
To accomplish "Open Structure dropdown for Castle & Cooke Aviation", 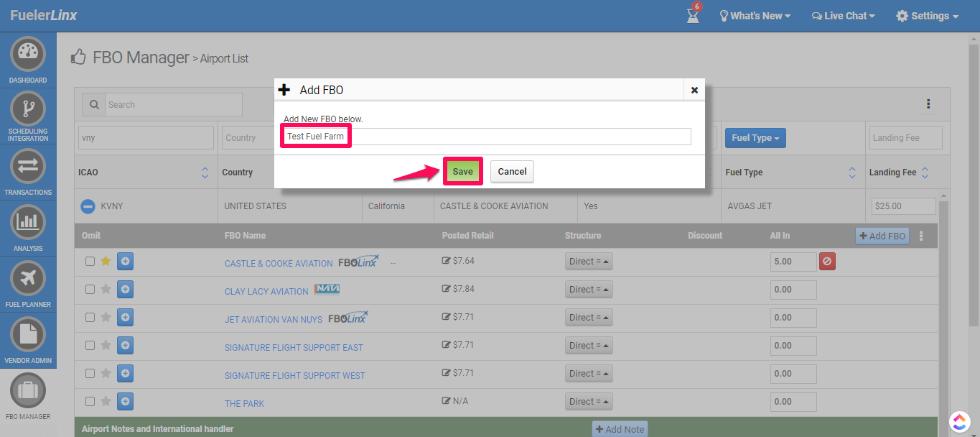I will coord(589,262).
